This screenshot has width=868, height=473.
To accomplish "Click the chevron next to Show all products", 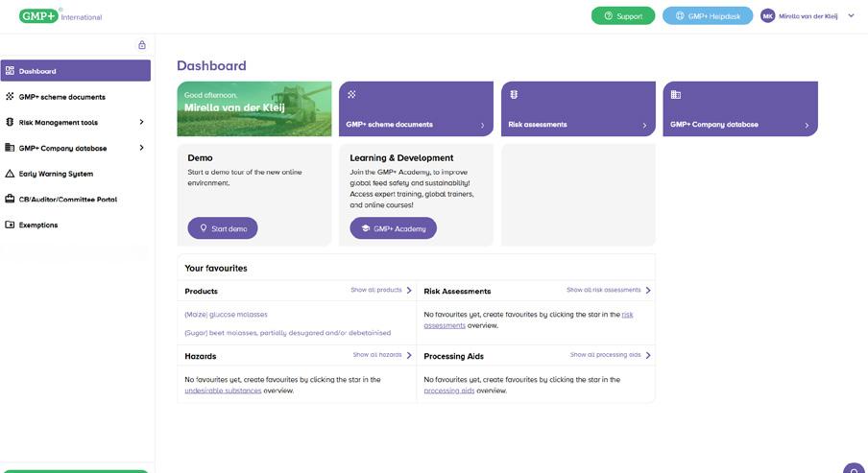I will click(409, 290).
